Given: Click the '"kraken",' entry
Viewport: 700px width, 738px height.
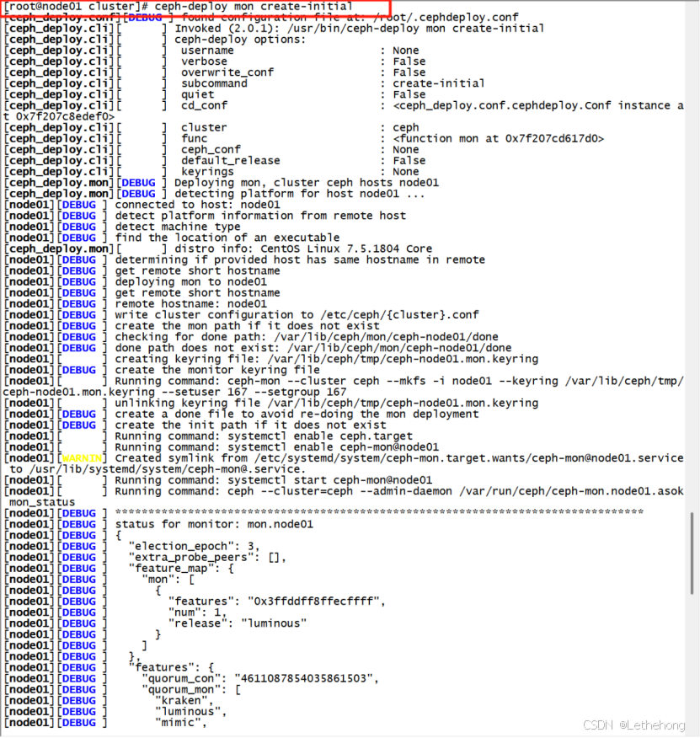Looking at the screenshot, I should coord(184,701).
